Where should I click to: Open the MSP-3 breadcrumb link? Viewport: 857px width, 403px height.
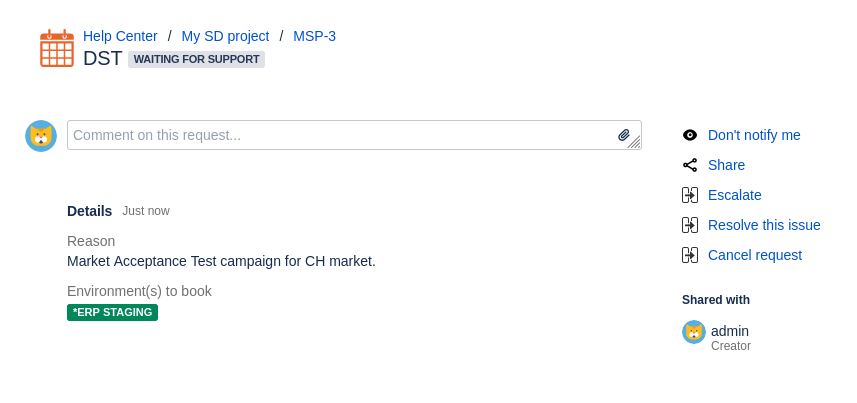point(314,36)
